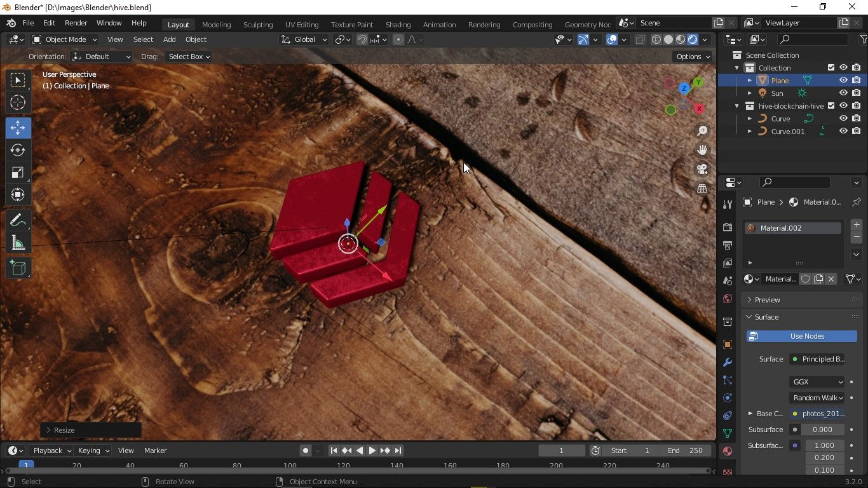Open the Render properties tab

(x=728, y=227)
